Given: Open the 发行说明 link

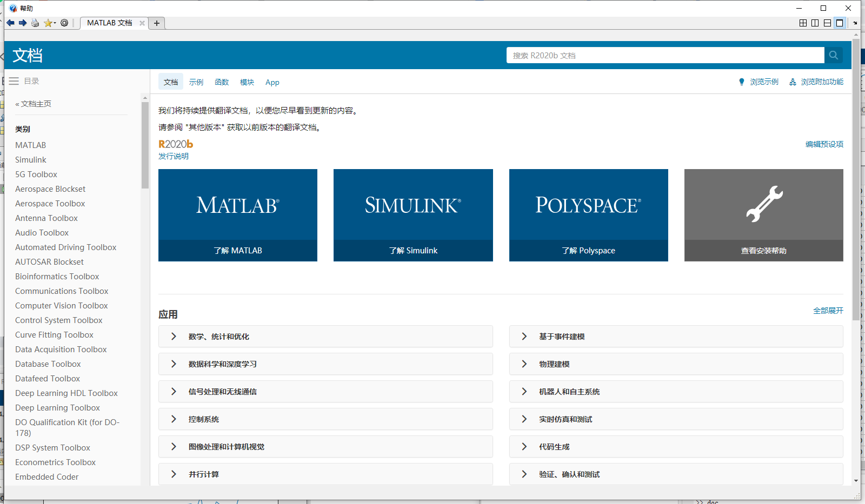Looking at the screenshot, I should (173, 156).
